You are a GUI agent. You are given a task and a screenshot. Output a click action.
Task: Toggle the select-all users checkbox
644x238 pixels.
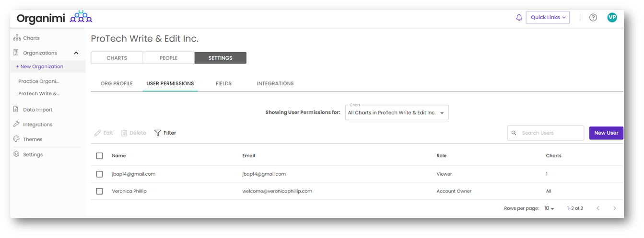(100, 156)
